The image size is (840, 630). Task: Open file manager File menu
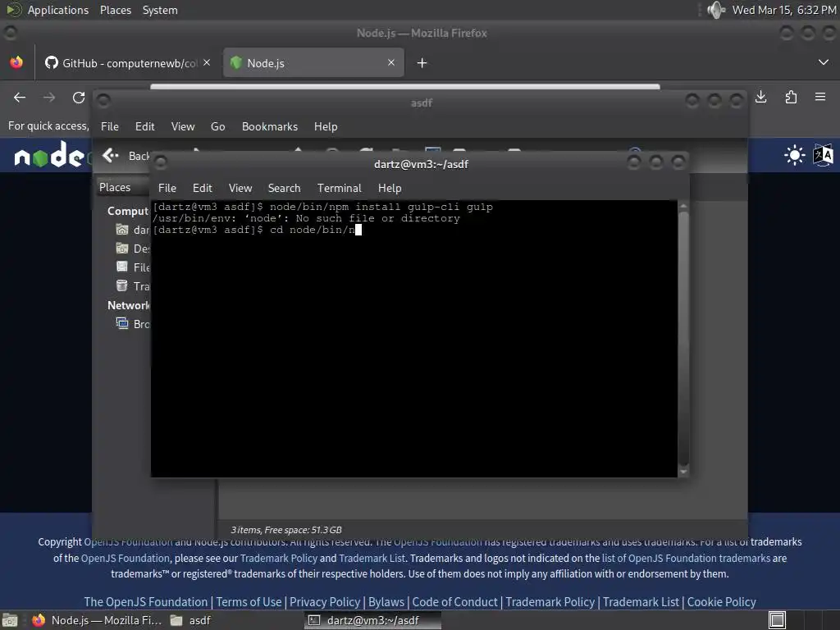click(x=110, y=126)
